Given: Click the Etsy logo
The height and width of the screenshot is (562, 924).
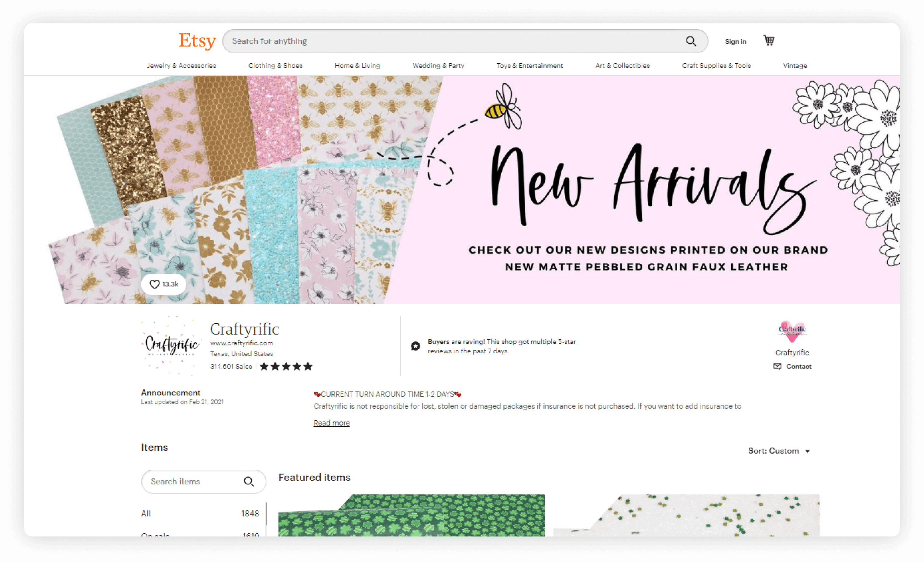Looking at the screenshot, I should coord(197,40).
